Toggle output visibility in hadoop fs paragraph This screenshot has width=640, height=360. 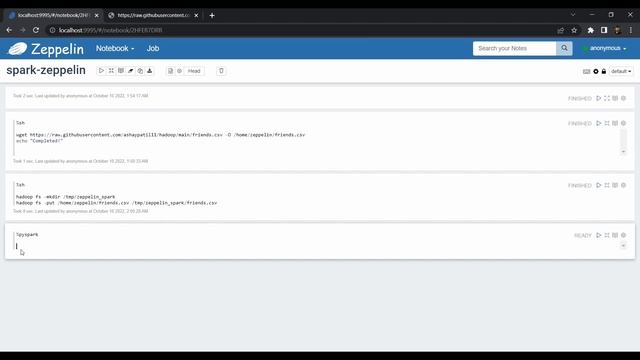click(615, 185)
